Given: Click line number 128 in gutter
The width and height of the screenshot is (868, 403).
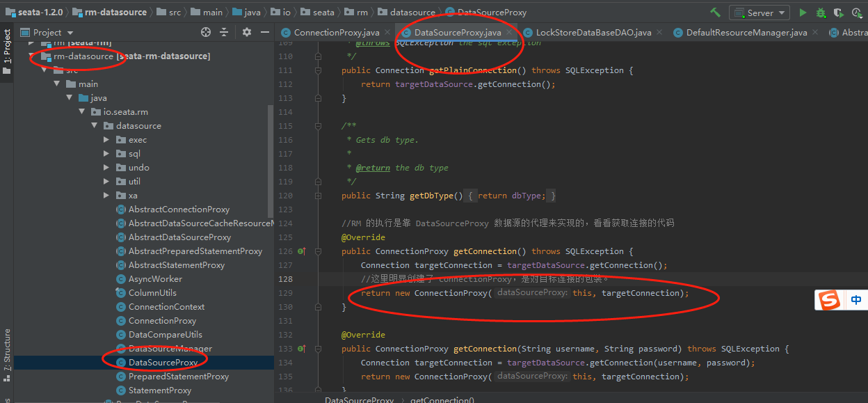Looking at the screenshot, I should (x=285, y=278).
